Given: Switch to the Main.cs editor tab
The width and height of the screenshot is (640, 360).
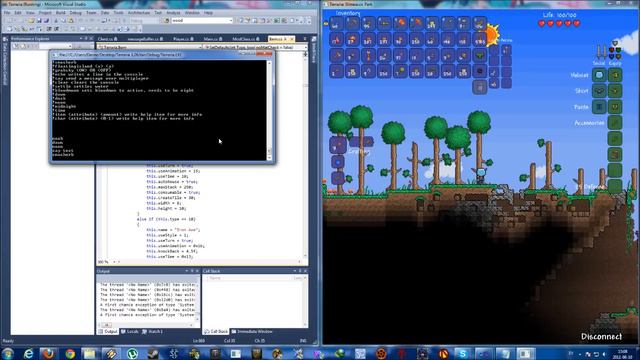Looking at the screenshot, I should (212, 39).
